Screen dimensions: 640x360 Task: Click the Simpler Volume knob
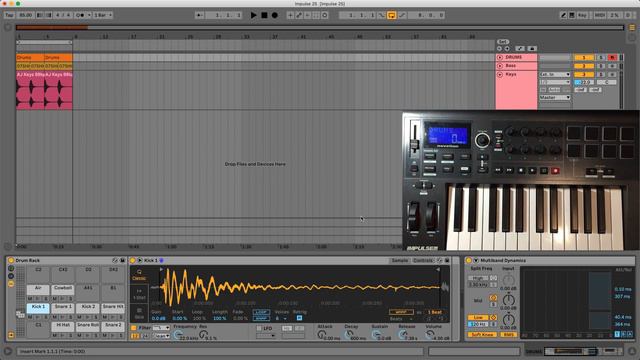click(x=429, y=334)
